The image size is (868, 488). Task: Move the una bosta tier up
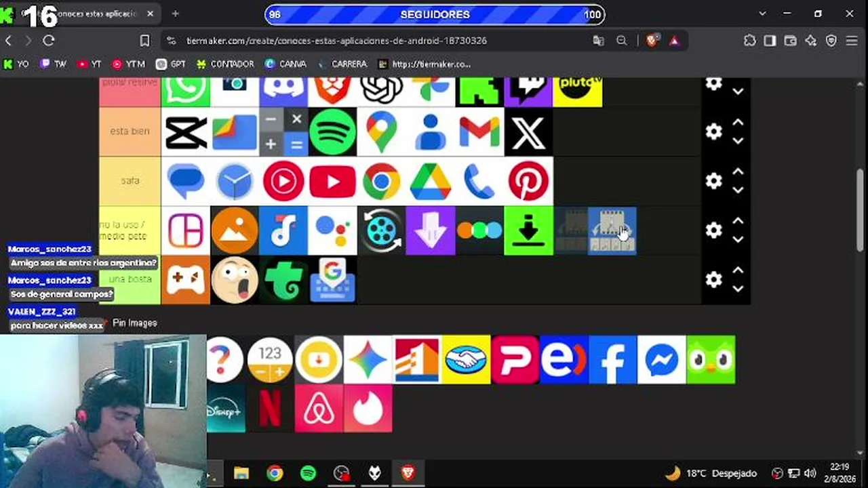coord(738,270)
